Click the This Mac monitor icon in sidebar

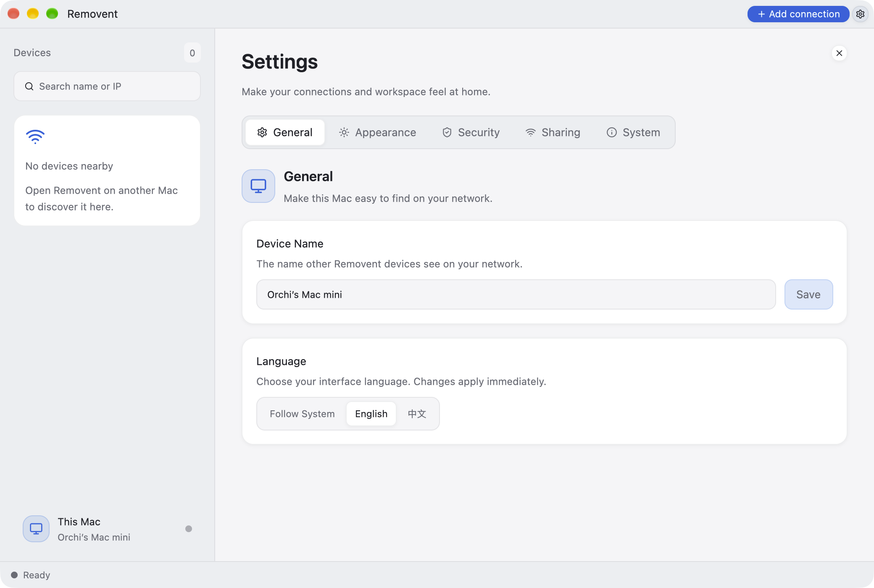click(36, 529)
